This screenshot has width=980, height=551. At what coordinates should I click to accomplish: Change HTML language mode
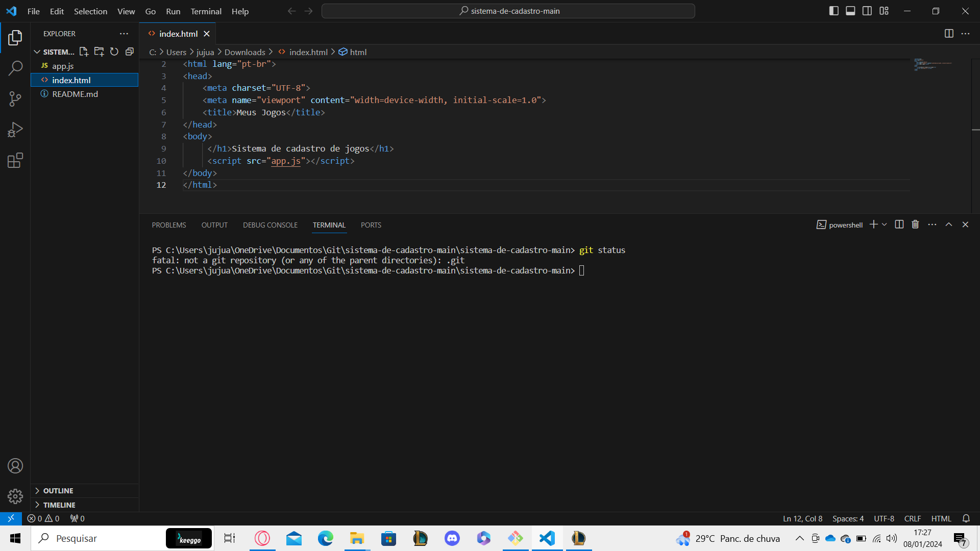pyautogui.click(x=941, y=518)
